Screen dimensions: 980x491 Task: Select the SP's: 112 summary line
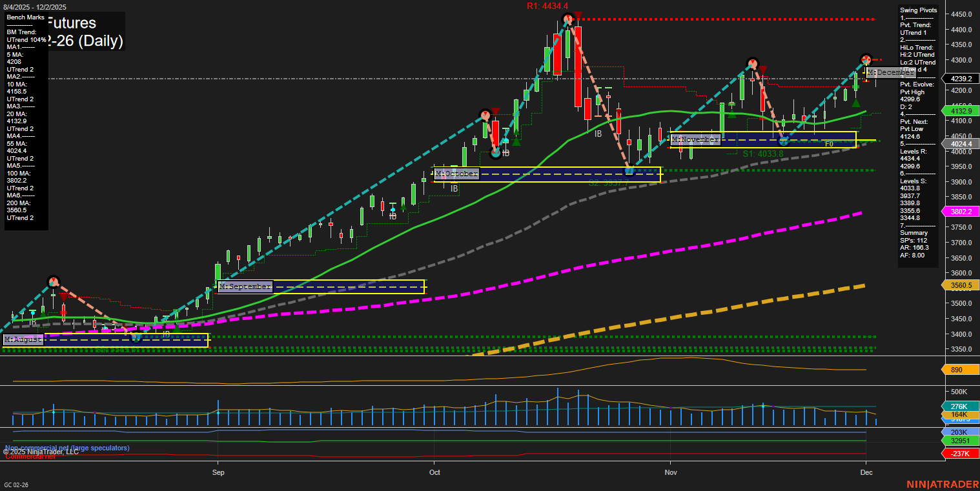[915, 240]
